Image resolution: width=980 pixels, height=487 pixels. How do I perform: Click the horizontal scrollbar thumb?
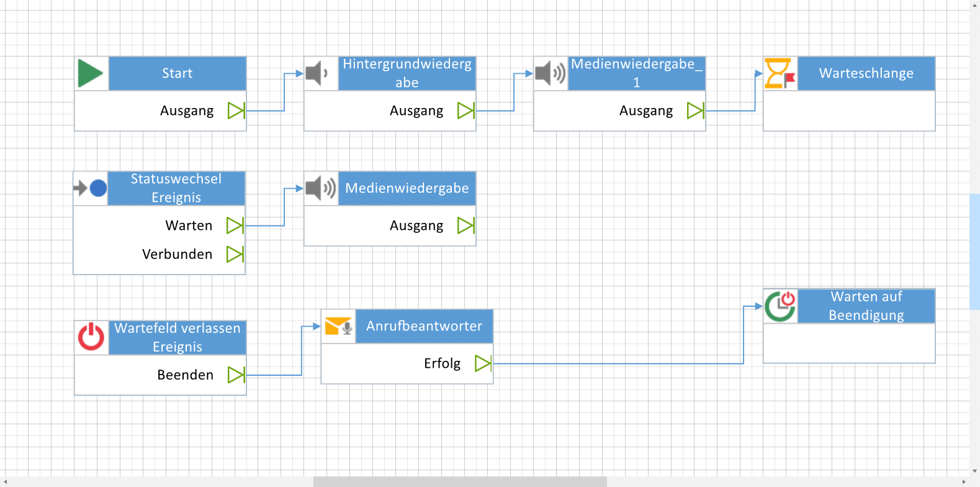[x=460, y=481]
